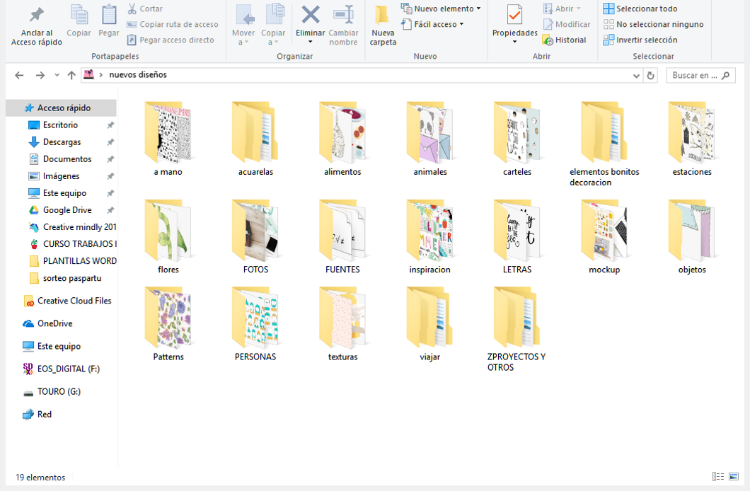This screenshot has width=750, height=491.
Task: Open the Fácil acceso dropdown
Action: coord(433,24)
